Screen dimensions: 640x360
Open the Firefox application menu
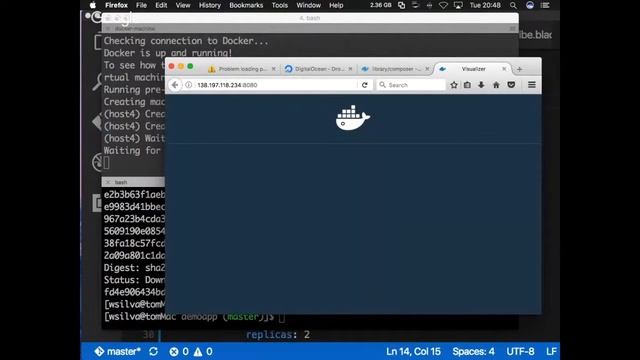[x=116, y=5]
